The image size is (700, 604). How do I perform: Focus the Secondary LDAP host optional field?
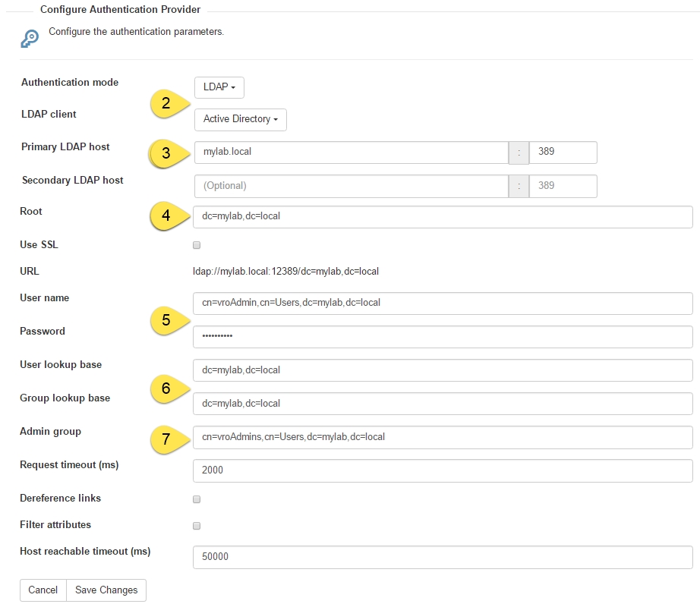click(351, 186)
